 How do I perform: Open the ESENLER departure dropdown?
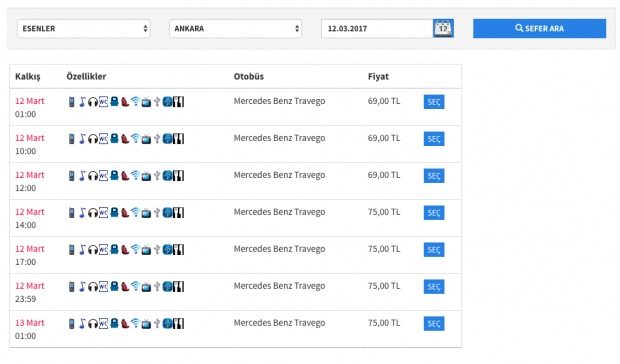84,28
